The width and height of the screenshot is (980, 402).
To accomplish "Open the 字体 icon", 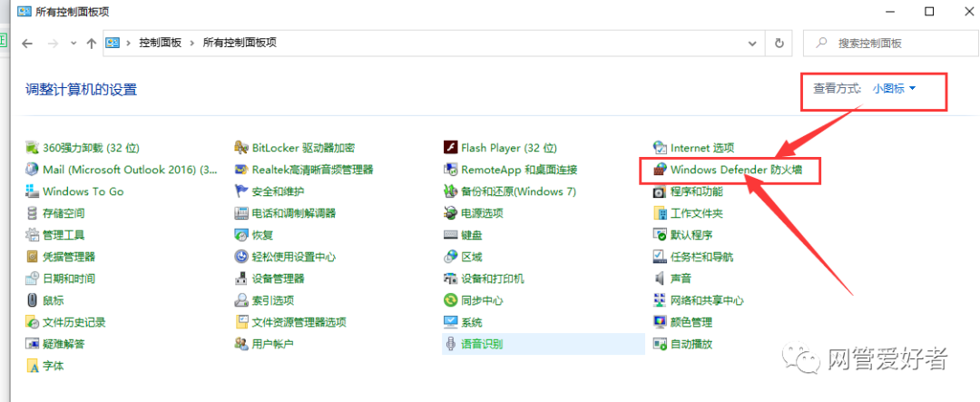I will point(32,366).
